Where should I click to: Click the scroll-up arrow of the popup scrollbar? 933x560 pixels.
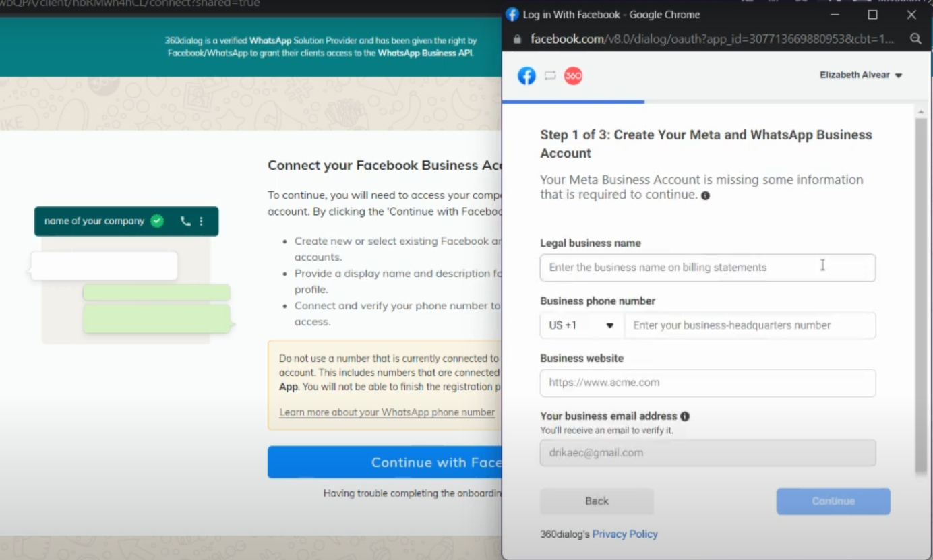[921, 111]
